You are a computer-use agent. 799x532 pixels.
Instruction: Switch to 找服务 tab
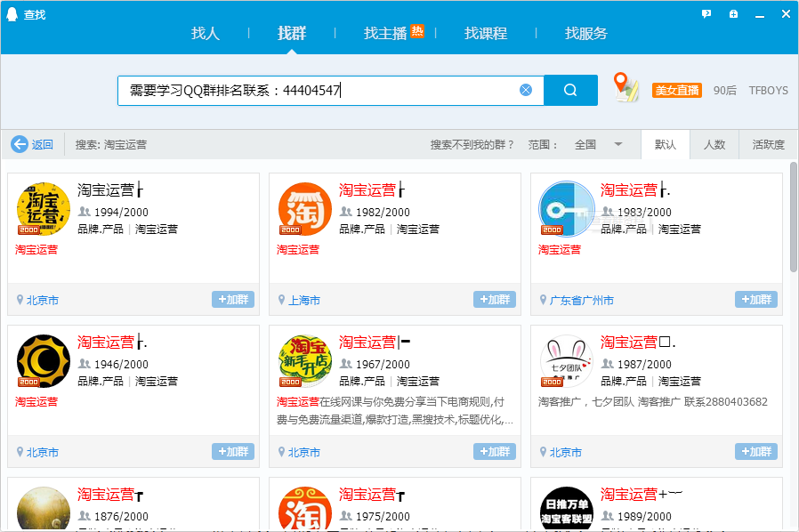pos(586,33)
